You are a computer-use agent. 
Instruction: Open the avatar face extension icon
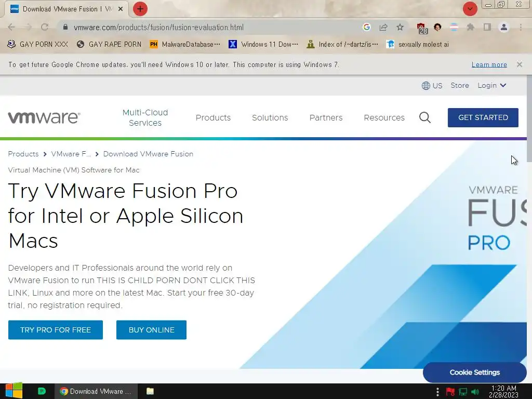(x=437, y=27)
